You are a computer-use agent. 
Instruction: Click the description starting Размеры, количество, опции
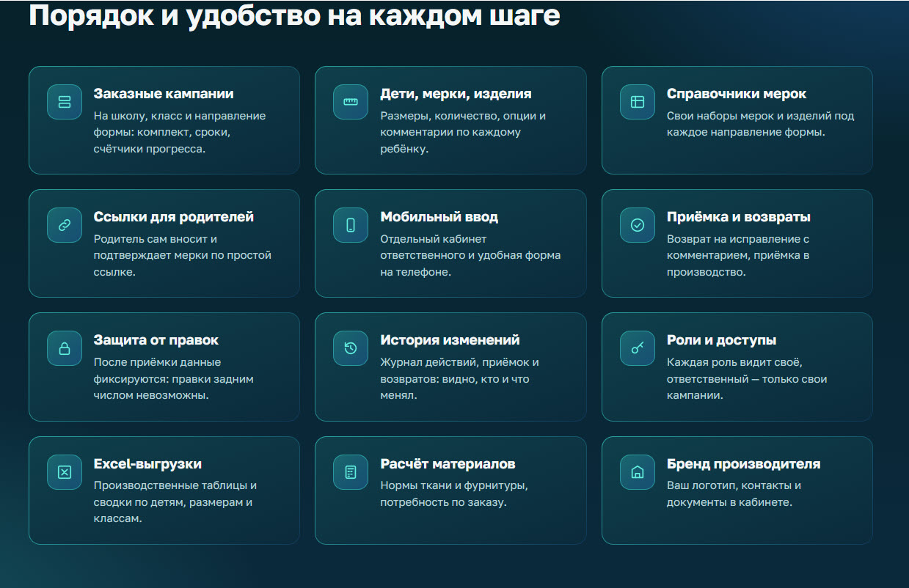click(463, 132)
